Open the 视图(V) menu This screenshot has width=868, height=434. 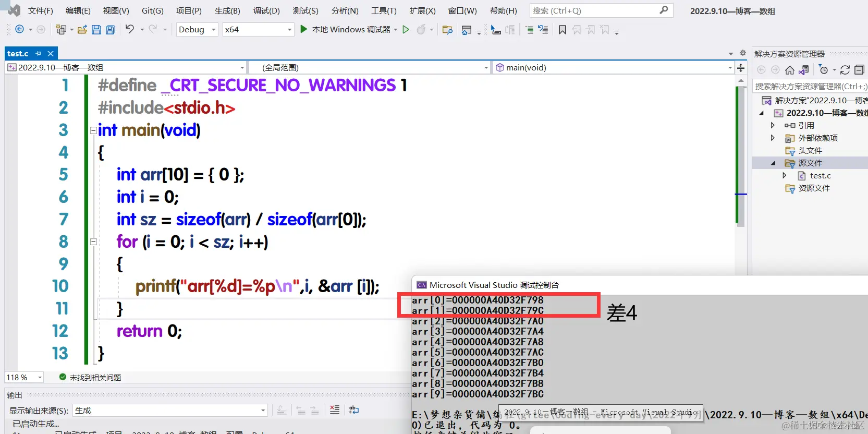pyautogui.click(x=116, y=10)
